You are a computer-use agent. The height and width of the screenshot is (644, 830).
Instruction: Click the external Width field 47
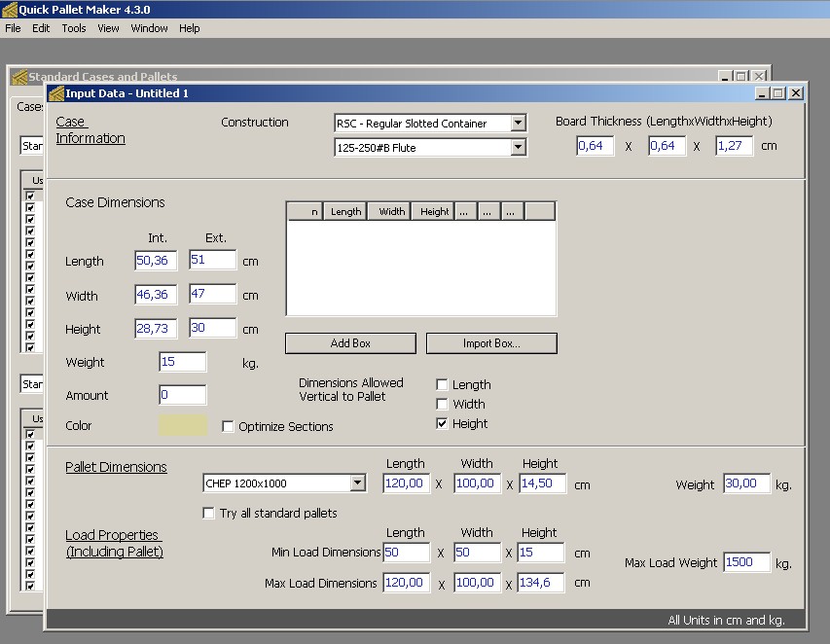pyautogui.click(x=213, y=294)
